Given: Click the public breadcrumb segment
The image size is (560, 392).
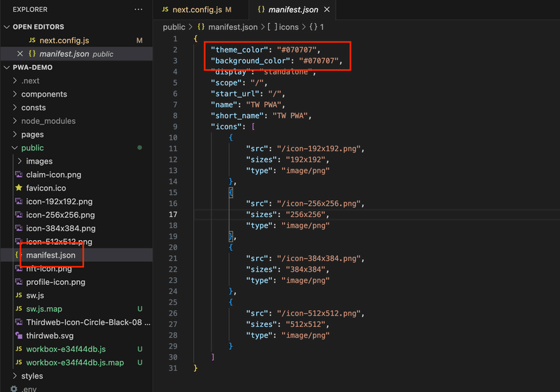Looking at the screenshot, I should (174, 27).
